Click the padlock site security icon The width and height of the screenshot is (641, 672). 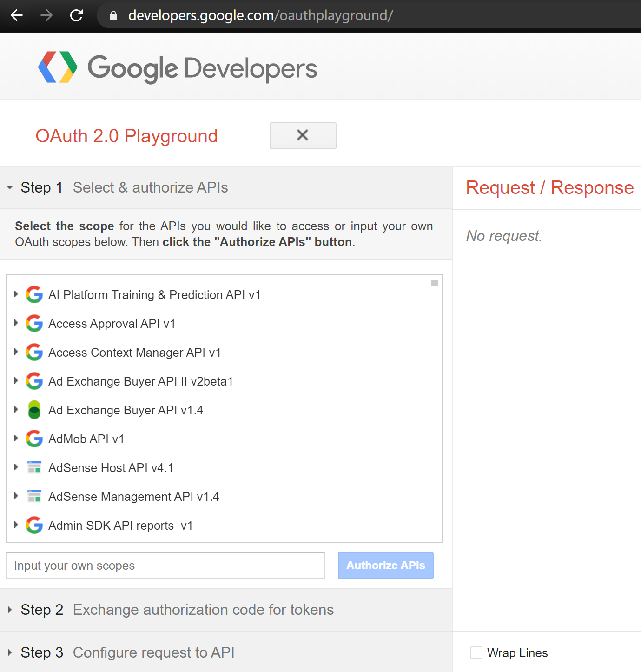pos(113,15)
